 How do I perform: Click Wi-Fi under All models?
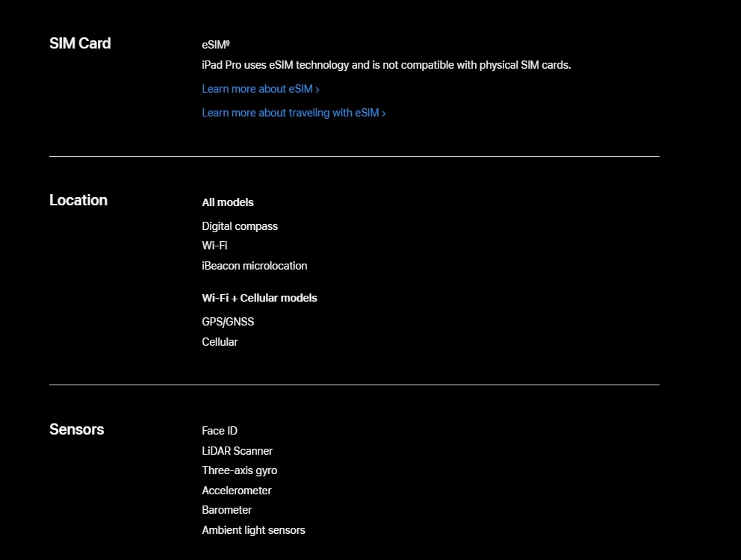pos(214,246)
